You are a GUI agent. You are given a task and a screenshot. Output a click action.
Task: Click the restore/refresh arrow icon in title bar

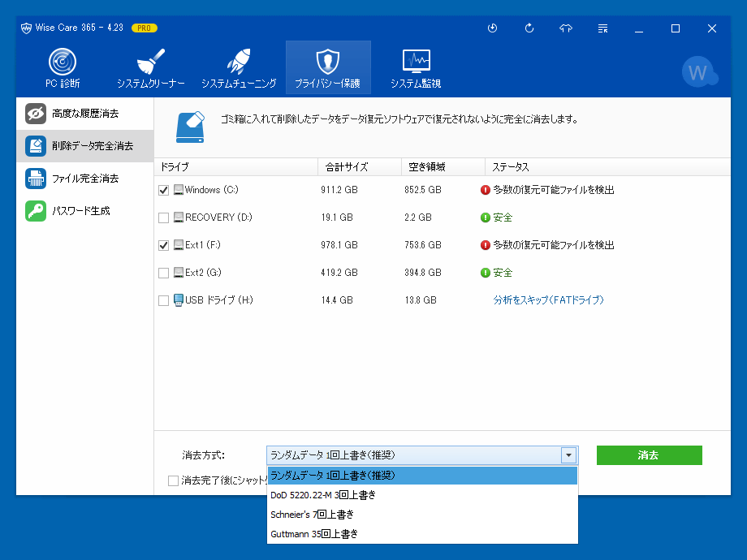tap(529, 28)
